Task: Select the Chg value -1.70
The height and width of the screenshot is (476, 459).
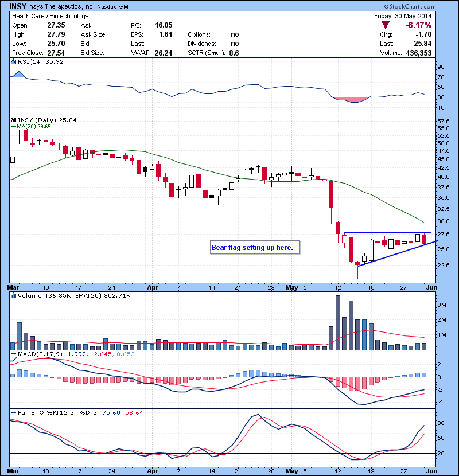Action: coord(424,34)
